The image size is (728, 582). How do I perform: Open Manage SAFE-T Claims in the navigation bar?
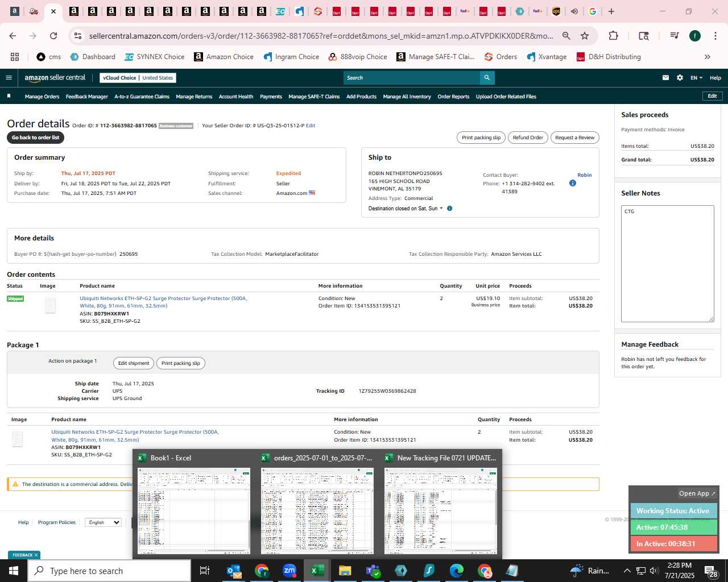click(x=314, y=97)
